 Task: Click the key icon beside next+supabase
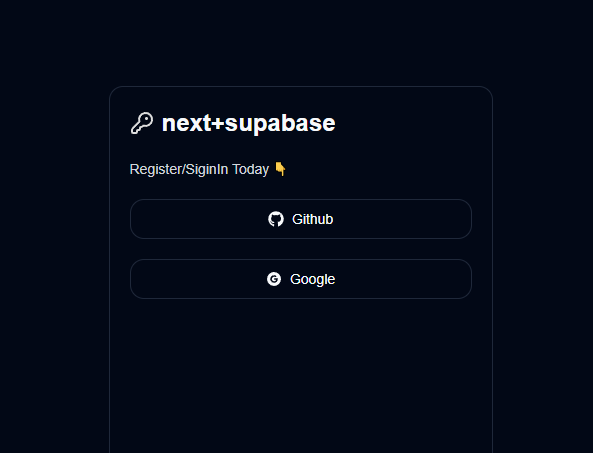tap(142, 123)
